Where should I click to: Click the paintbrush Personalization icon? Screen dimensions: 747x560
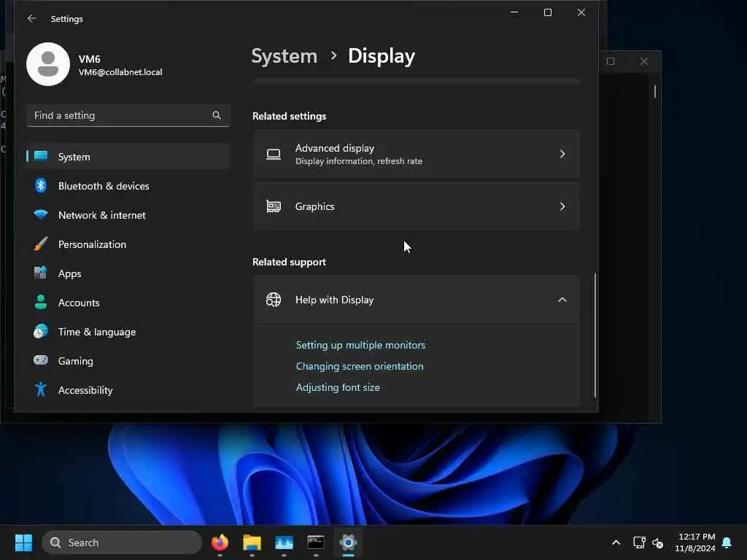coord(41,244)
